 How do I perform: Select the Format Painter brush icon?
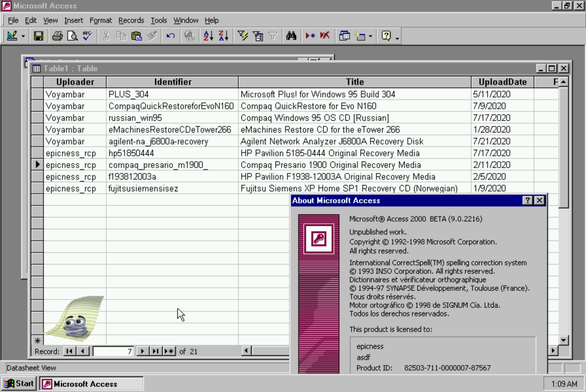[x=152, y=36]
